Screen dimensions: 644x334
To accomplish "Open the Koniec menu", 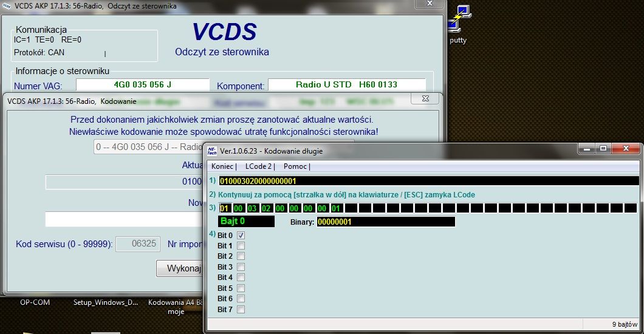I will (222, 166).
